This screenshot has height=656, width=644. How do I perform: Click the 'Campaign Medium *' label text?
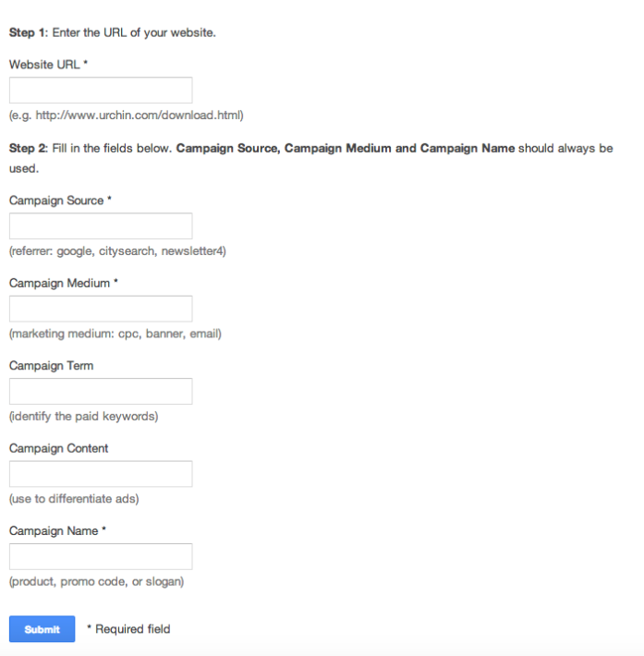(64, 284)
